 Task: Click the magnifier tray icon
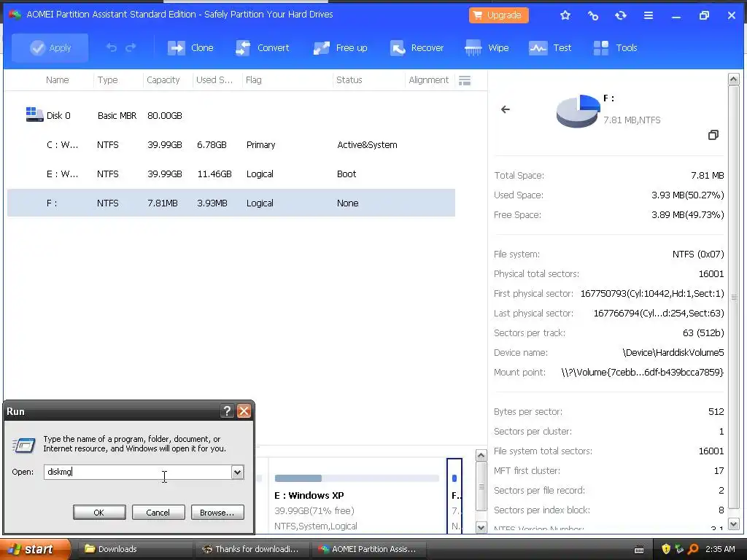pos(693,549)
